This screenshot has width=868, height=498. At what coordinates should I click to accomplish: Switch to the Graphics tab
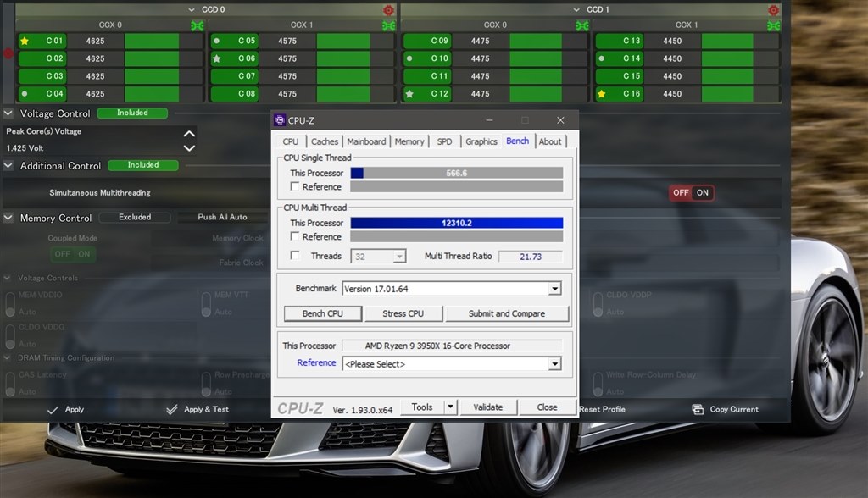(481, 141)
